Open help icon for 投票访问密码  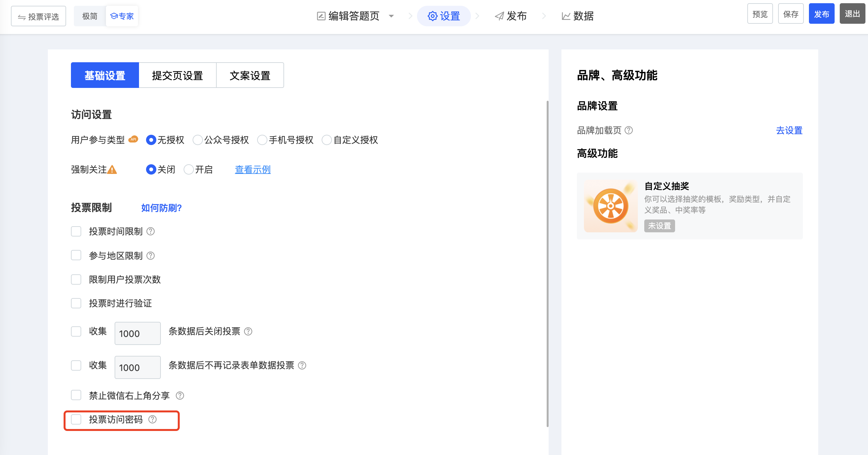point(153,419)
